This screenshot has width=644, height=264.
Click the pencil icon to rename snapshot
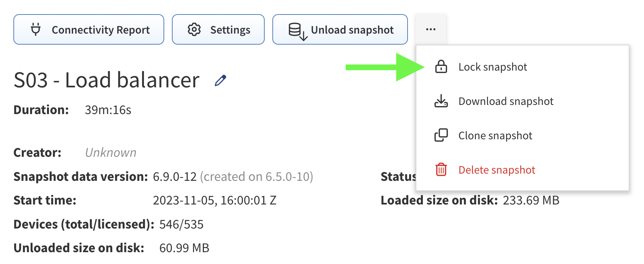click(x=220, y=80)
